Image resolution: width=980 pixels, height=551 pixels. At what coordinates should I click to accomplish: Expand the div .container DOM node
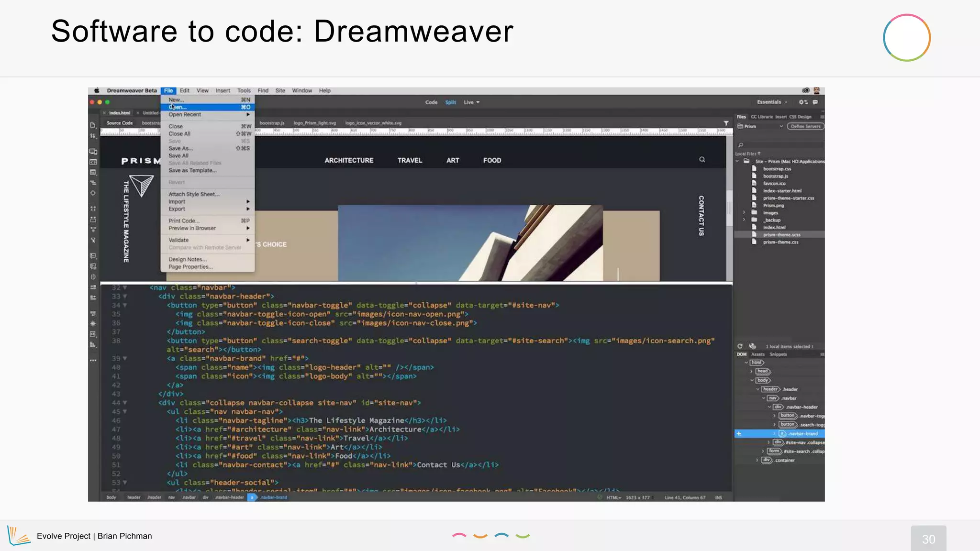coord(757,460)
